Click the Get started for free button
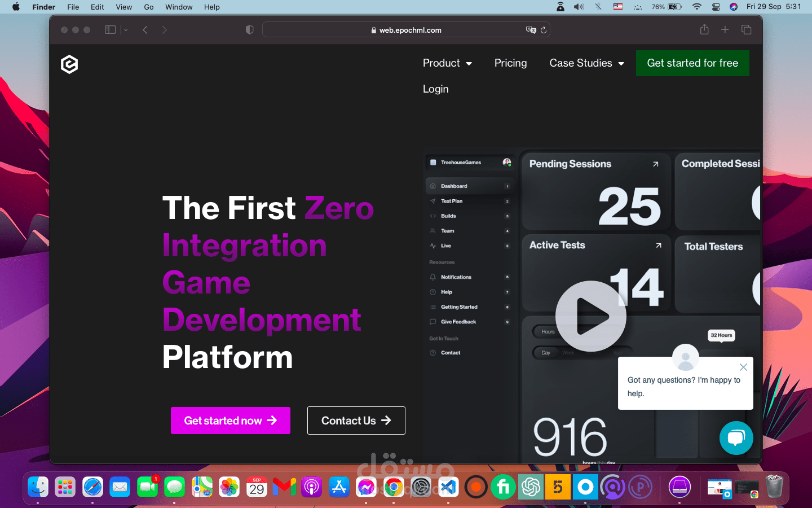 point(692,63)
